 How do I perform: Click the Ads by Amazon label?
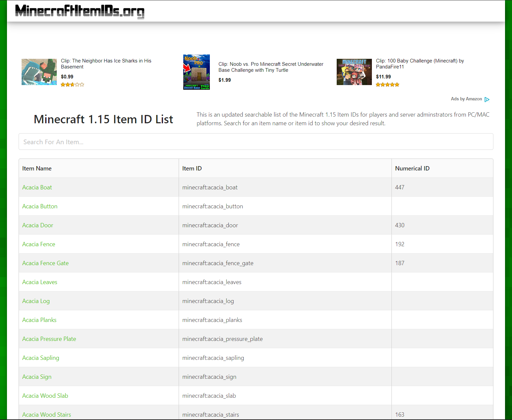[466, 99]
